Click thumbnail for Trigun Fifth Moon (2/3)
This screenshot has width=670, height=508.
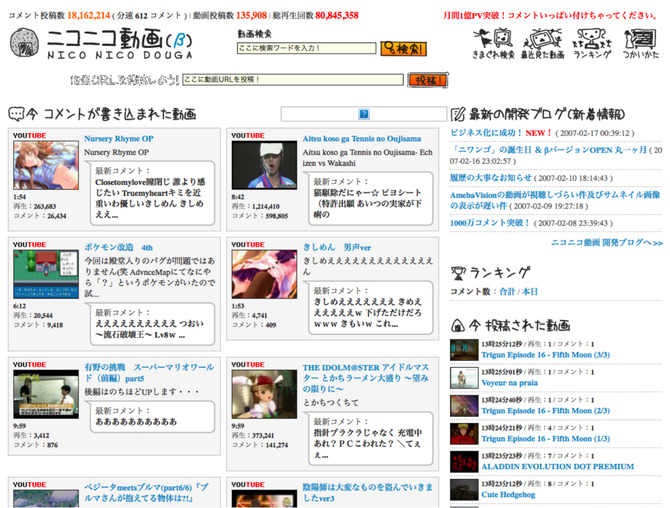point(464,406)
